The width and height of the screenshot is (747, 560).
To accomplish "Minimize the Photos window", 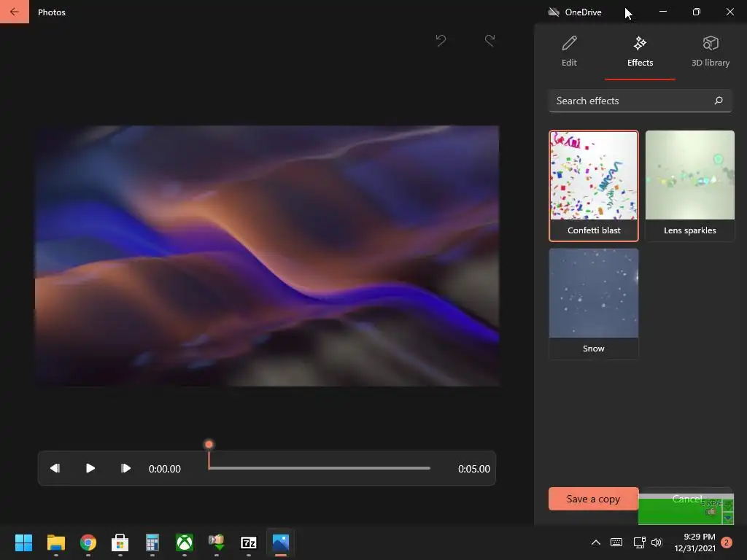I will click(662, 12).
